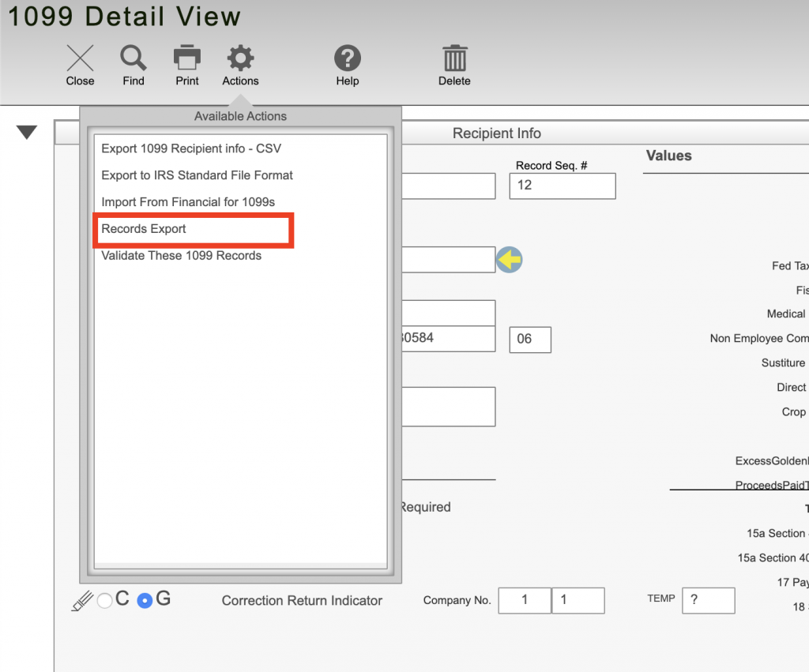This screenshot has height=672, width=809.
Task: Toggle the Actions gear icon
Action: [240, 58]
